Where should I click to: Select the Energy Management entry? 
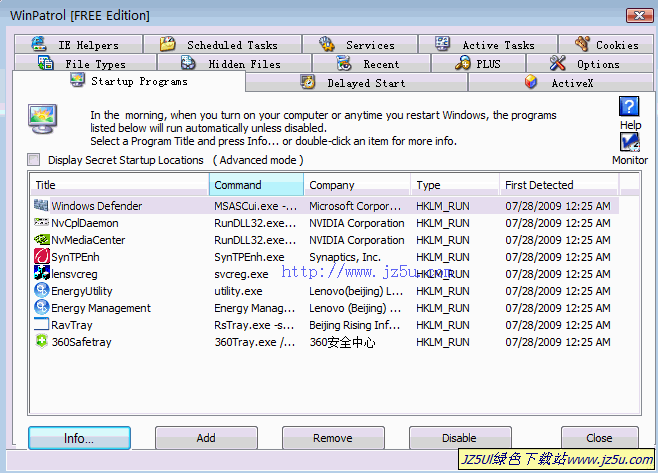[x=324, y=308]
